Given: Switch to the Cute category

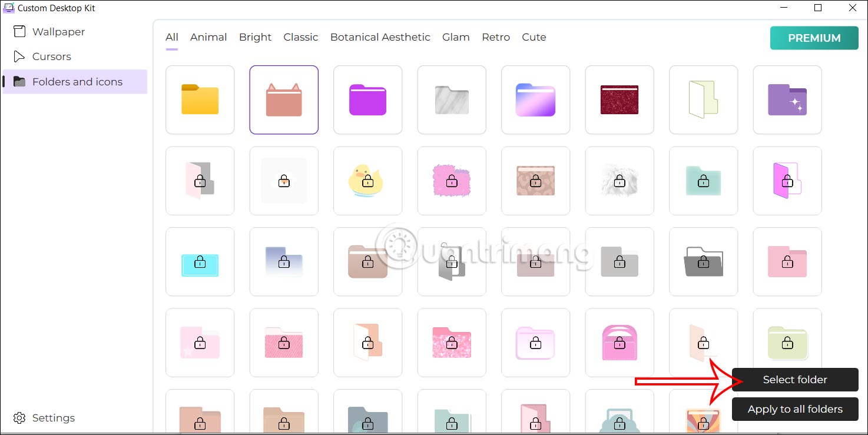Looking at the screenshot, I should [x=534, y=36].
